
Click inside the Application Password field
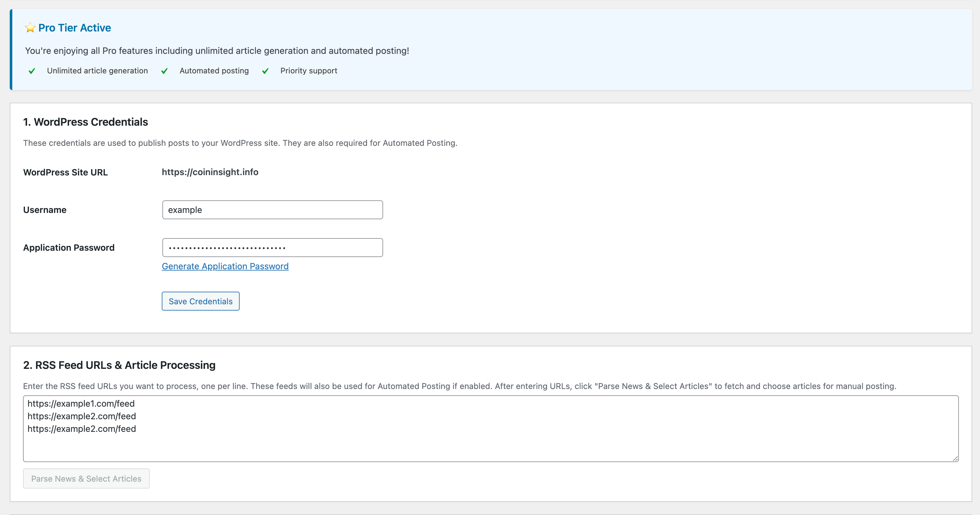tap(272, 247)
